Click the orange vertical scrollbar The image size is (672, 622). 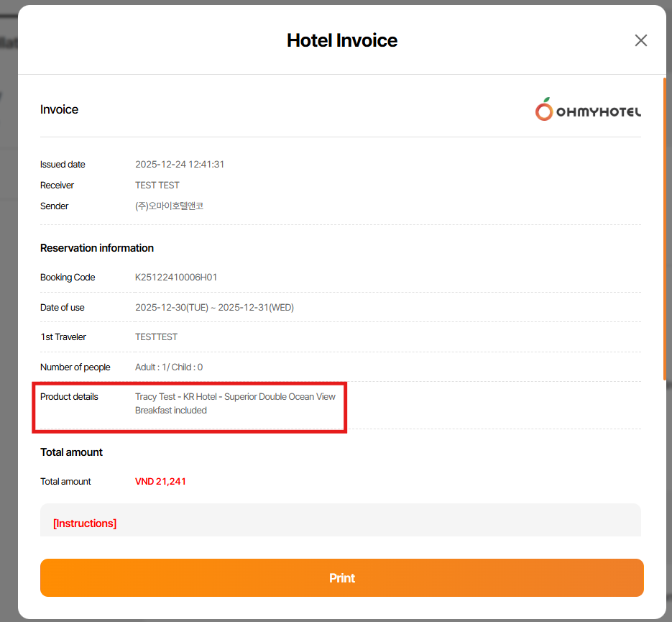(x=665, y=229)
